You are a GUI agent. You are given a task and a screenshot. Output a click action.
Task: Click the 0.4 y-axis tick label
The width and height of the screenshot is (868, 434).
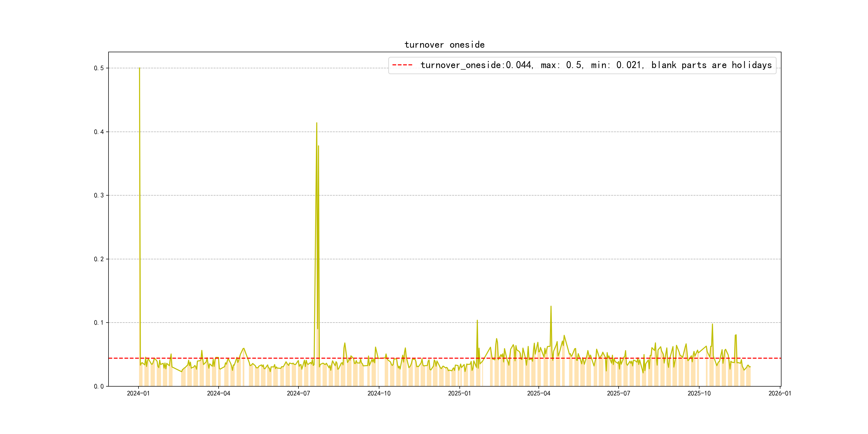[x=99, y=132]
